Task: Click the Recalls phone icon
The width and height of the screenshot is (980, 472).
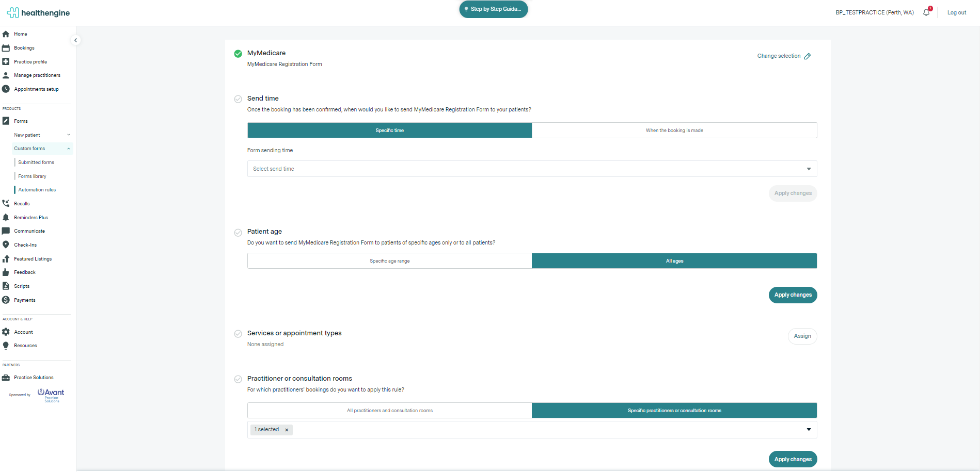Action: click(x=6, y=204)
